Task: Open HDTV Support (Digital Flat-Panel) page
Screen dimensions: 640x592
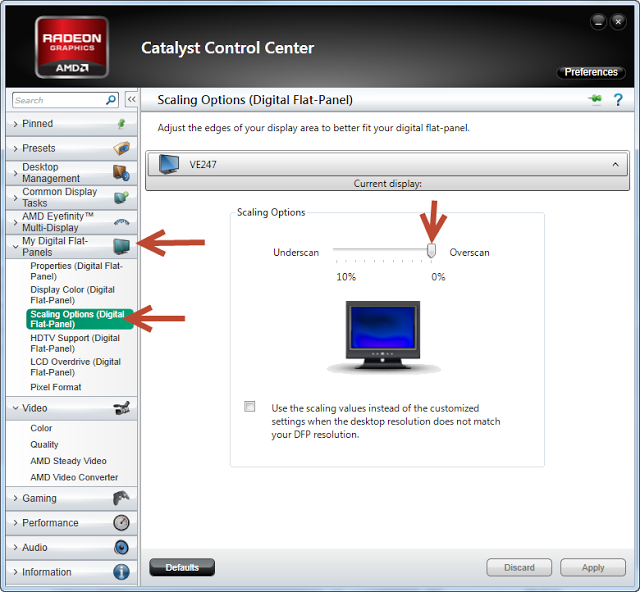Action: tap(75, 343)
